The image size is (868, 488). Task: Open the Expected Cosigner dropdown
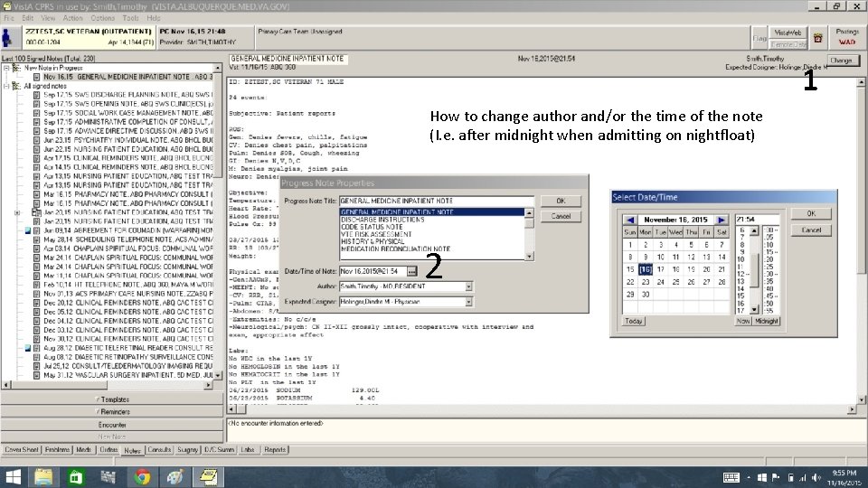tap(468, 302)
